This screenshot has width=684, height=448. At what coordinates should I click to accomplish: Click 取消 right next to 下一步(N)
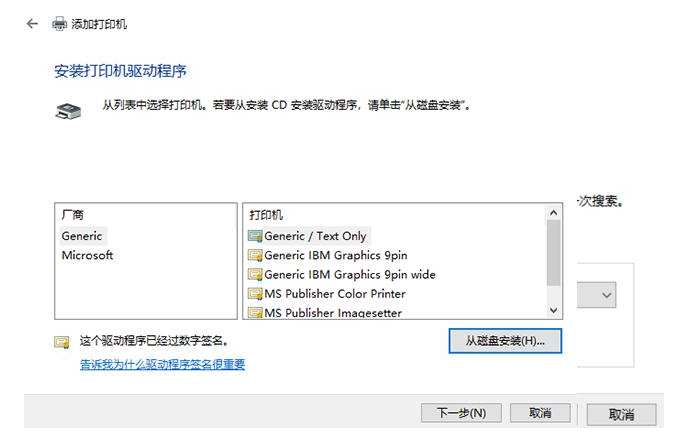click(x=540, y=413)
